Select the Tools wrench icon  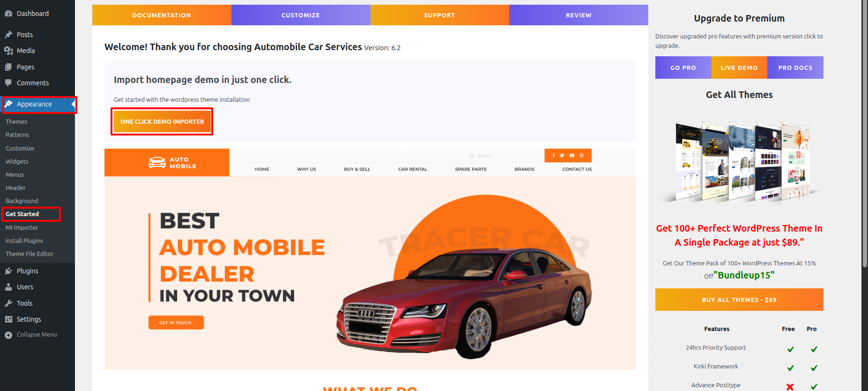click(8, 303)
